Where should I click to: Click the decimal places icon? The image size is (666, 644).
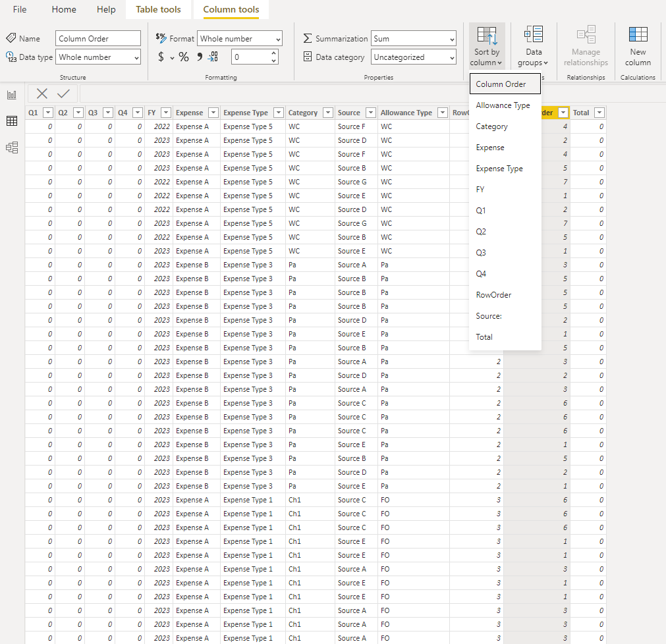213,57
